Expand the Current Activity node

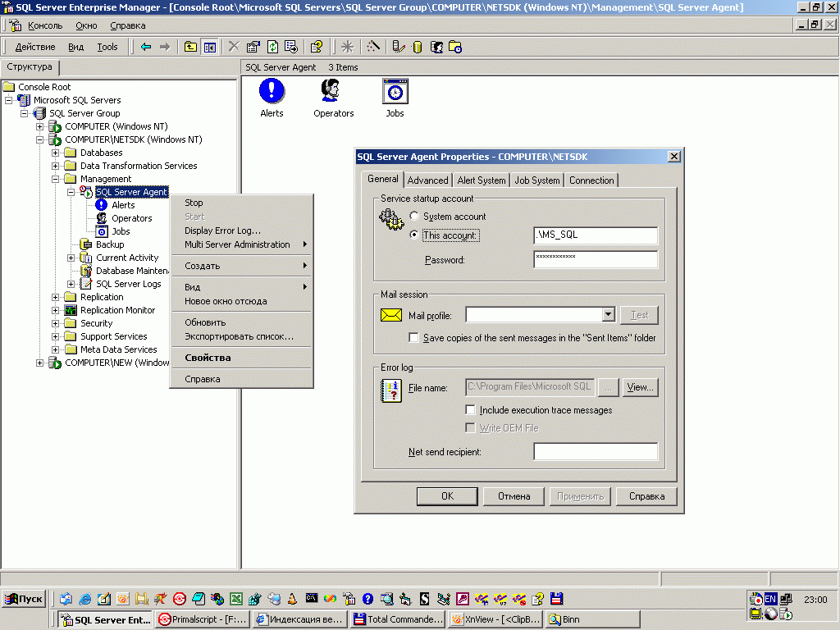pos(71,258)
